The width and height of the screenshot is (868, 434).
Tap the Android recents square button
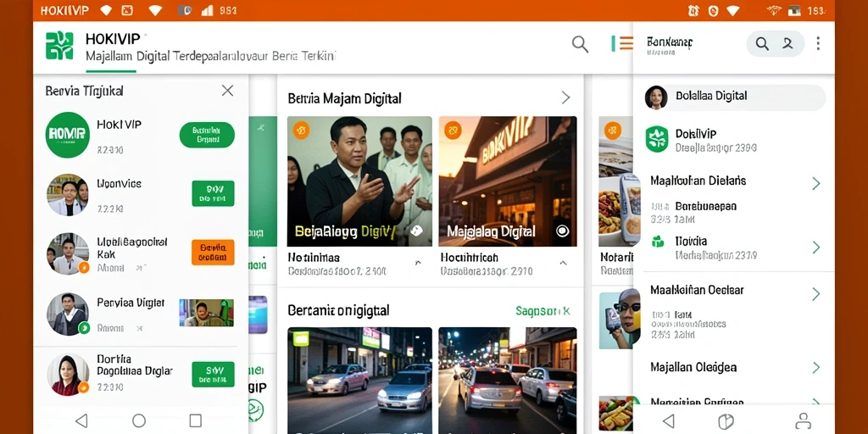click(196, 420)
